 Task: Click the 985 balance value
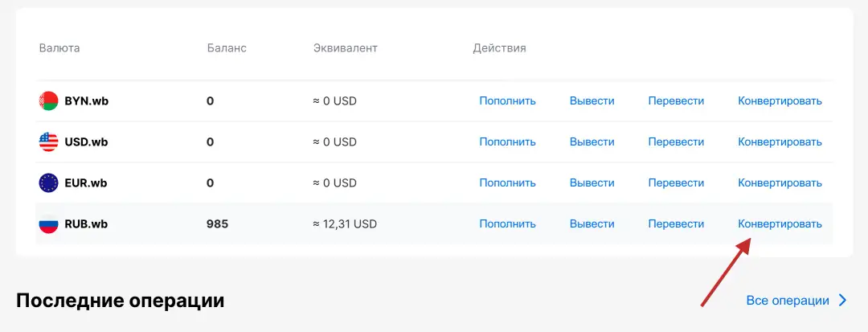217,224
